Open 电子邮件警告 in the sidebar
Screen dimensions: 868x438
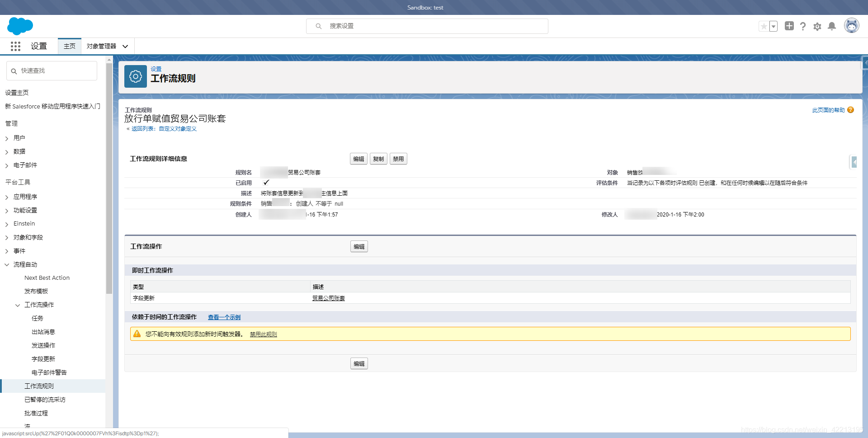pyautogui.click(x=49, y=372)
